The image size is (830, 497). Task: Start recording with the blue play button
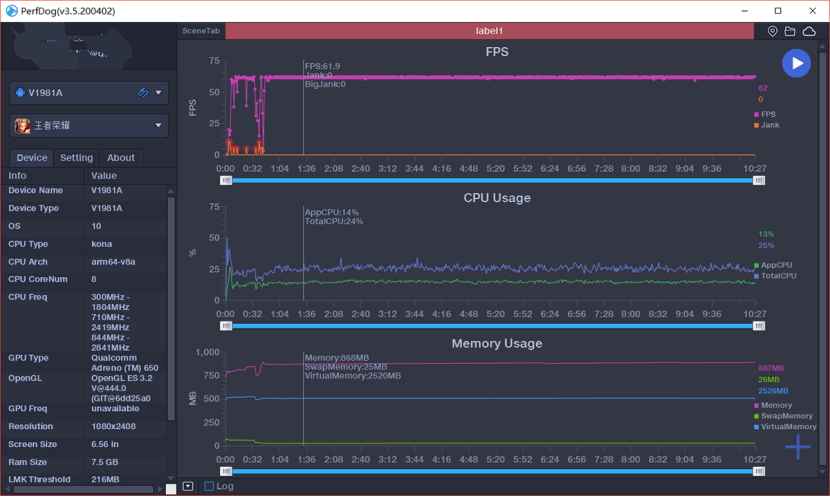coord(796,64)
